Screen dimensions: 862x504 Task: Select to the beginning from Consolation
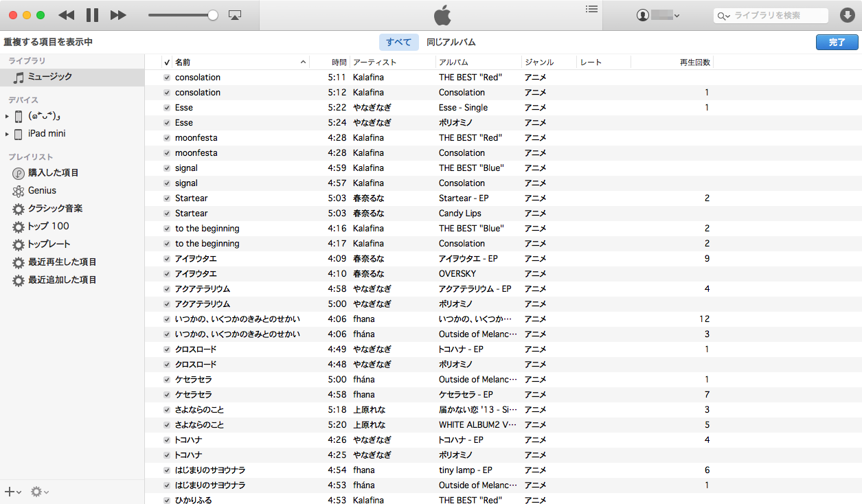point(503,244)
